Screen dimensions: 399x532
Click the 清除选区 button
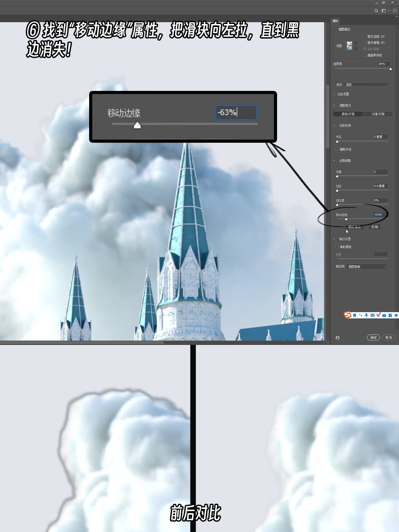tap(354, 227)
